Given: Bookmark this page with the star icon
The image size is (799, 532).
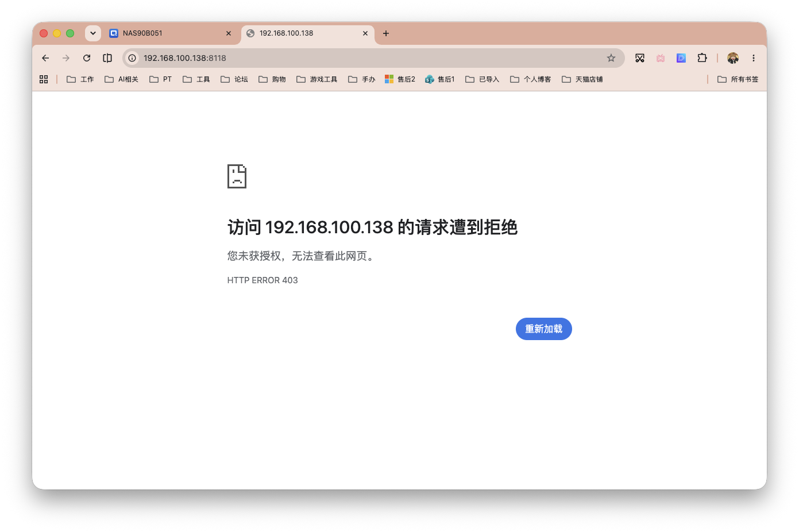Looking at the screenshot, I should (x=611, y=58).
